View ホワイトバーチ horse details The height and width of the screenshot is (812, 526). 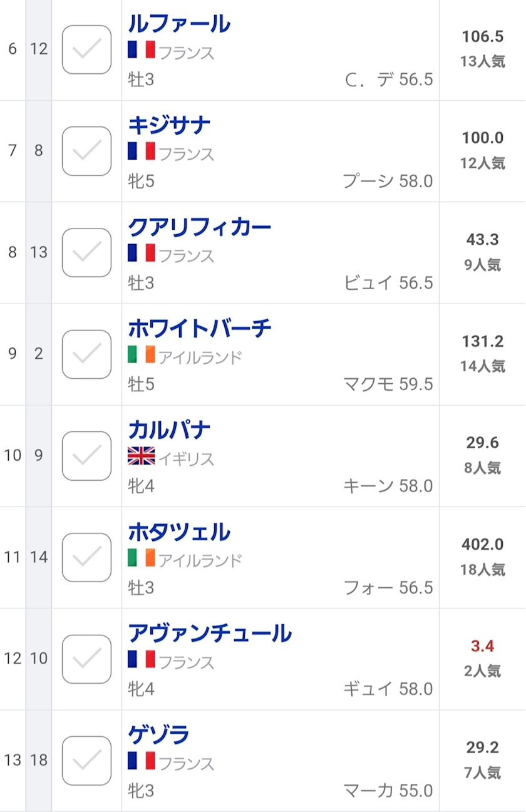199,328
